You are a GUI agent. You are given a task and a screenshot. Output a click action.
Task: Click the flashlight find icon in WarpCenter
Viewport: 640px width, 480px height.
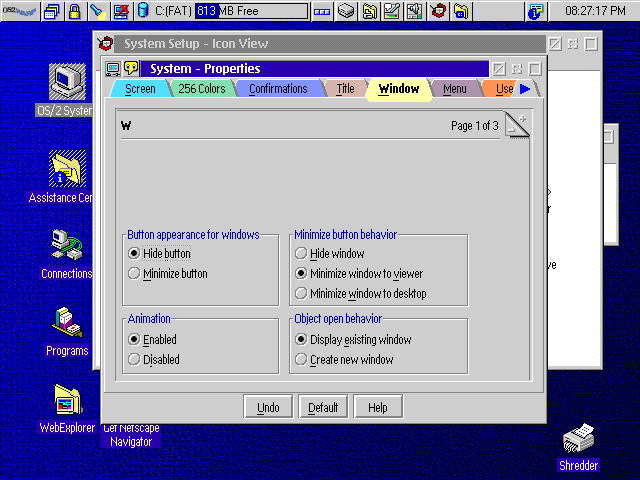(x=98, y=11)
